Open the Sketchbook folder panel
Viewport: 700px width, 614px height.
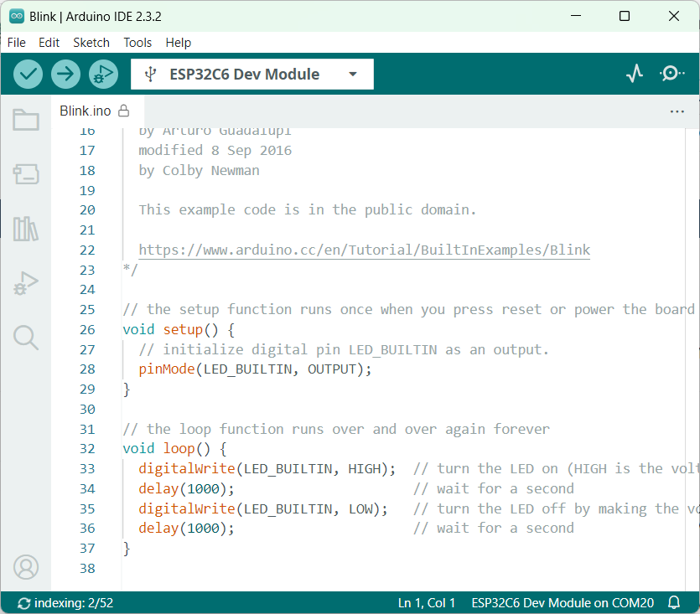pyautogui.click(x=26, y=120)
